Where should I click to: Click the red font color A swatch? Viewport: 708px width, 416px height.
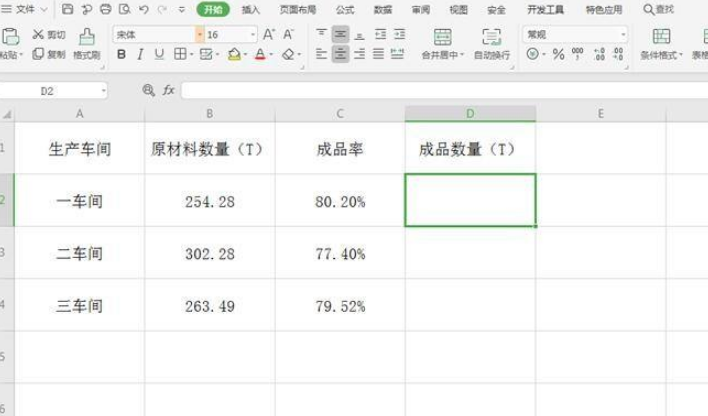click(260, 54)
